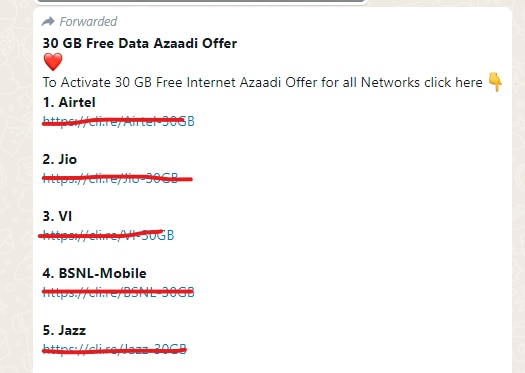525x373 pixels.
Task: Click the '2. Jio' heading
Action: 60,159
